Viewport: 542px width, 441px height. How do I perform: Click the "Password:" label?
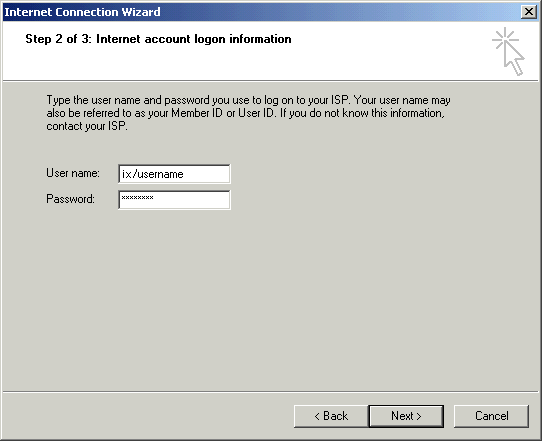click(71, 199)
